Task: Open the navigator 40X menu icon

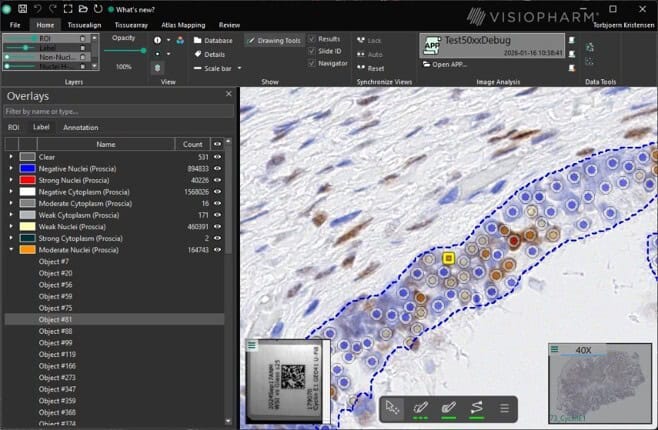Action: point(554,349)
